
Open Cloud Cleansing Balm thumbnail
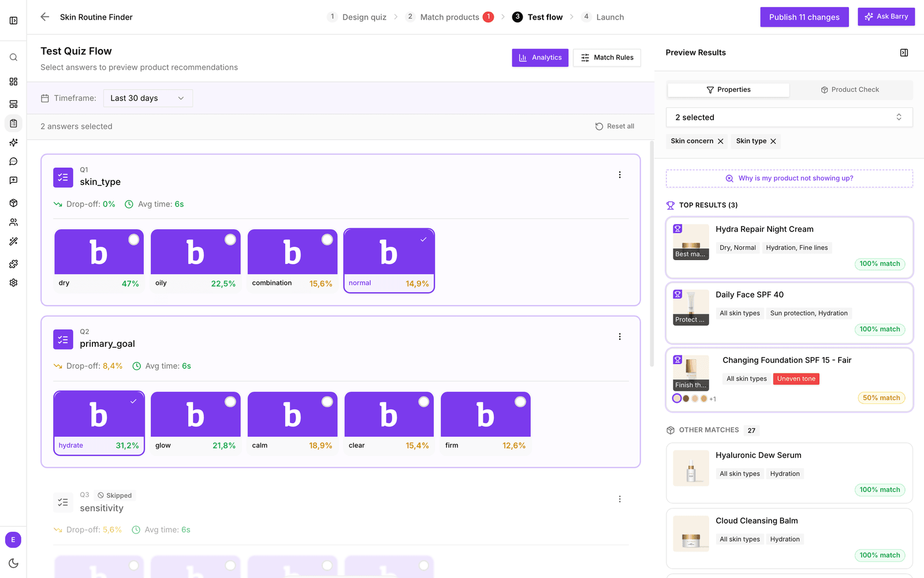[691, 533]
